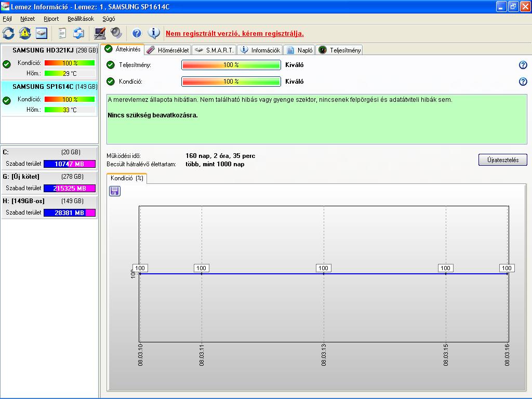532x399 pixels.
Task: Select the SAMSUNG HD321KJ disk entry
Action: pyautogui.click(x=49, y=62)
